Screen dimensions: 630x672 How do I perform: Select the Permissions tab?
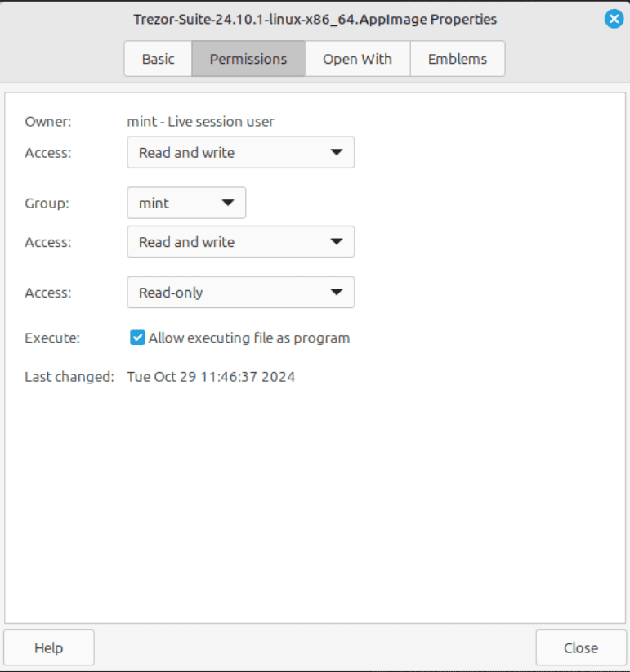point(248,59)
